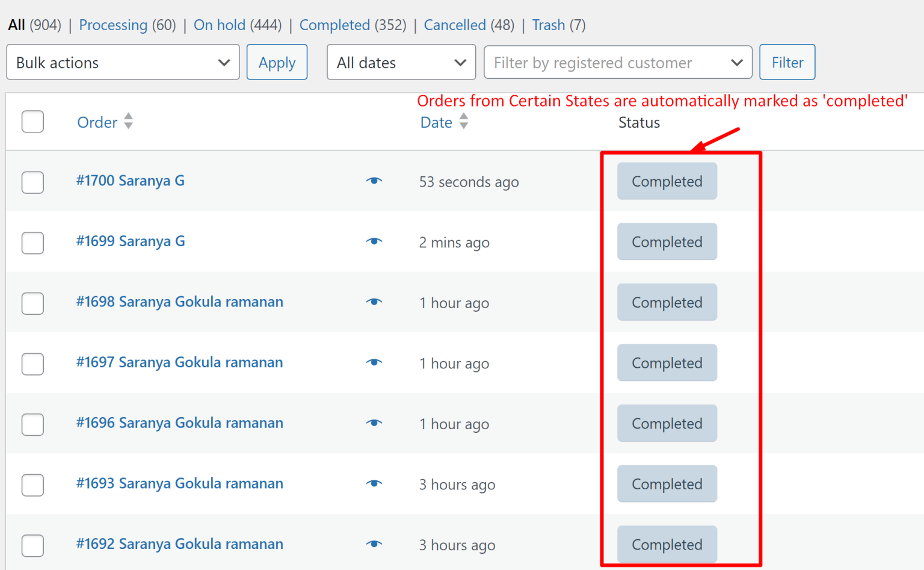This screenshot has height=570, width=924.
Task: Open the preview eye for order #1699
Action: (374, 241)
